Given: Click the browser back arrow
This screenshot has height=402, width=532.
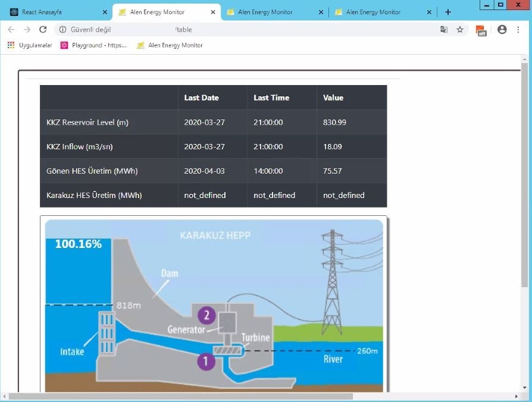Looking at the screenshot, I should click(x=11, y=30).
